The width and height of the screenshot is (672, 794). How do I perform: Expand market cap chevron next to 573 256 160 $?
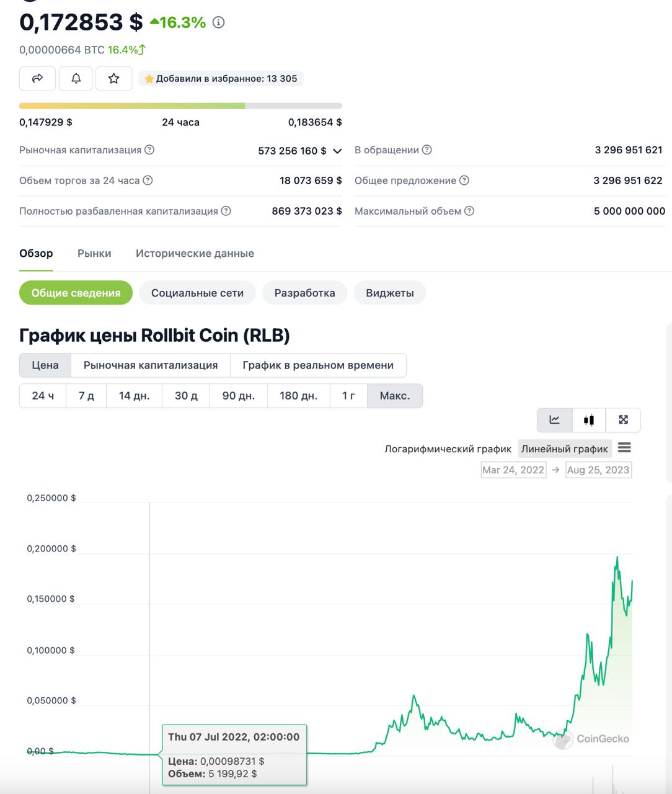pyautogui.click(x=337, y=151)
